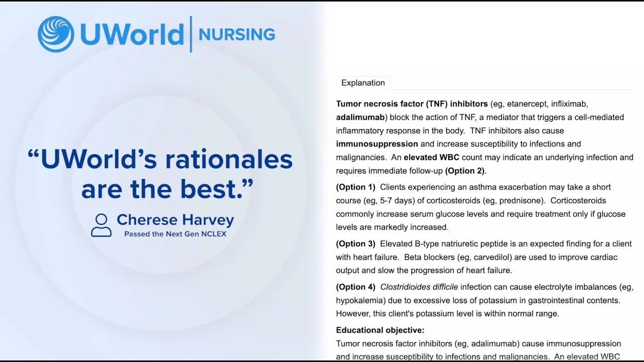Click bold "elevated WBC" phrase
Screen dimensions: 644x362
[431, 157]
